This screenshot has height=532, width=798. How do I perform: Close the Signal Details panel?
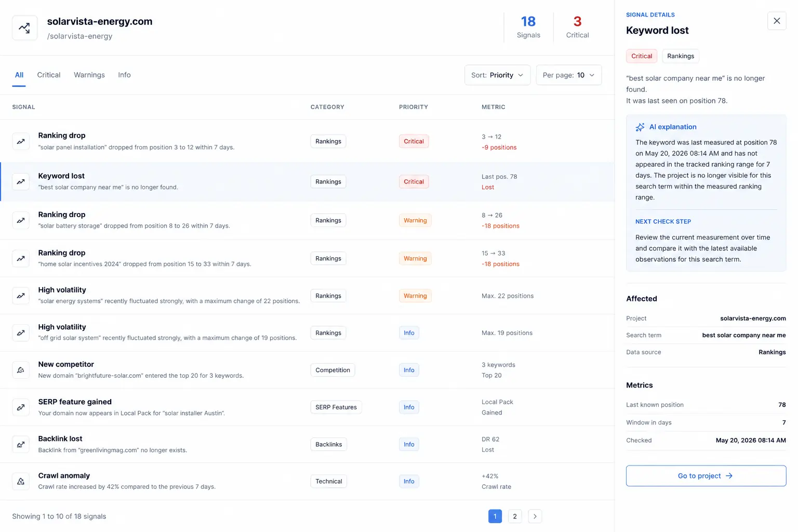tap(777, 21)
